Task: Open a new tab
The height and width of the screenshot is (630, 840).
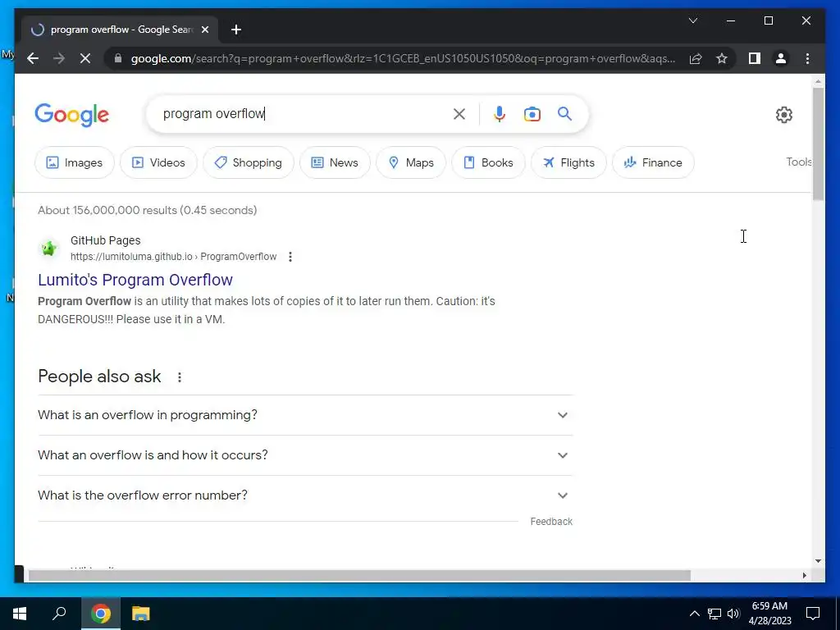Action: (236, 30)
